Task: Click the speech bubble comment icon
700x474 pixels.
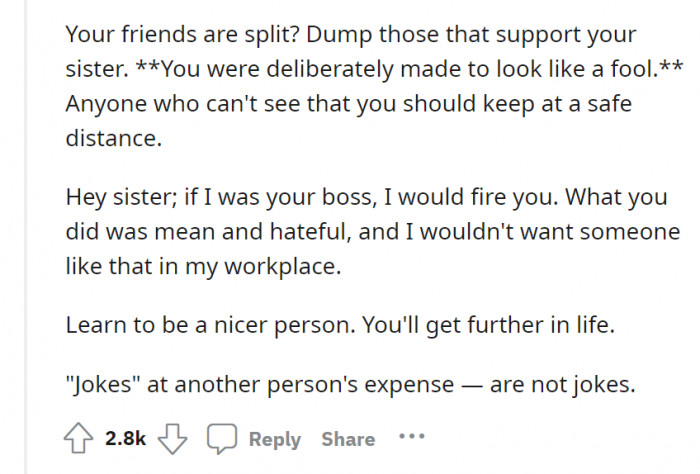Action: (220, 439)
